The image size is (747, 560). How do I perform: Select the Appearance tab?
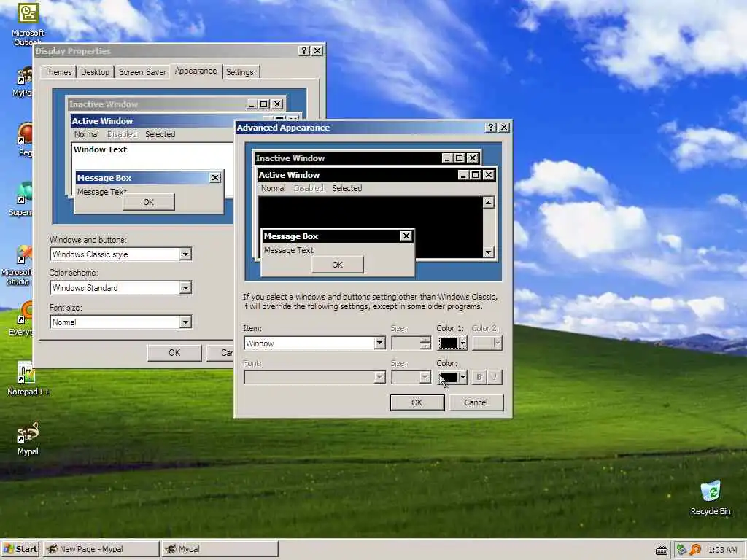click(x=196, y=71)
